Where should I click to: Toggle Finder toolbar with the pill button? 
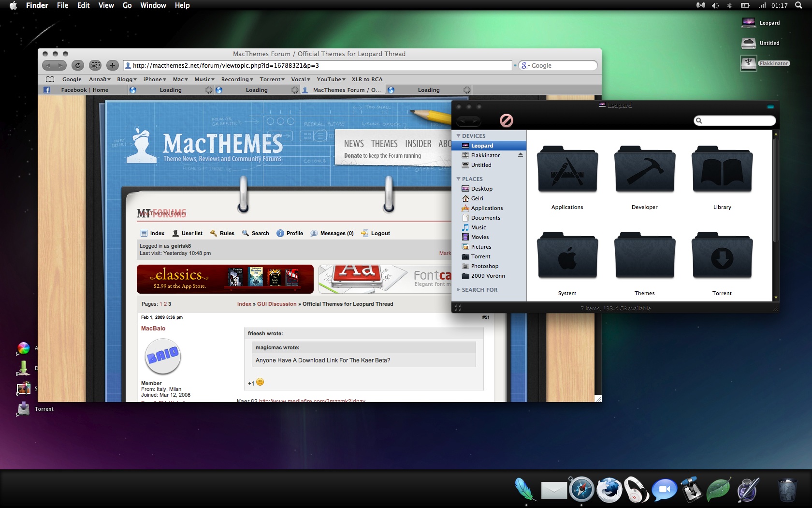[x=770, y=106]
